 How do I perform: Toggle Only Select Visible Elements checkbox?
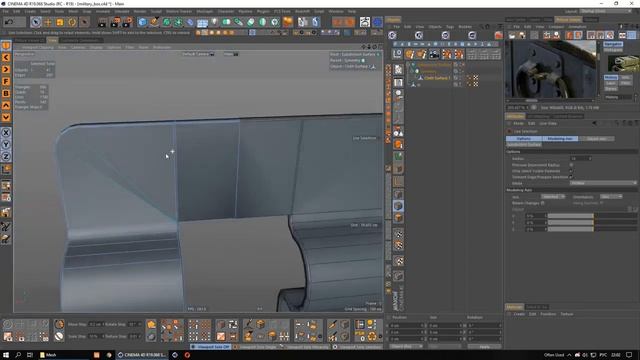[x=571, y=171]
